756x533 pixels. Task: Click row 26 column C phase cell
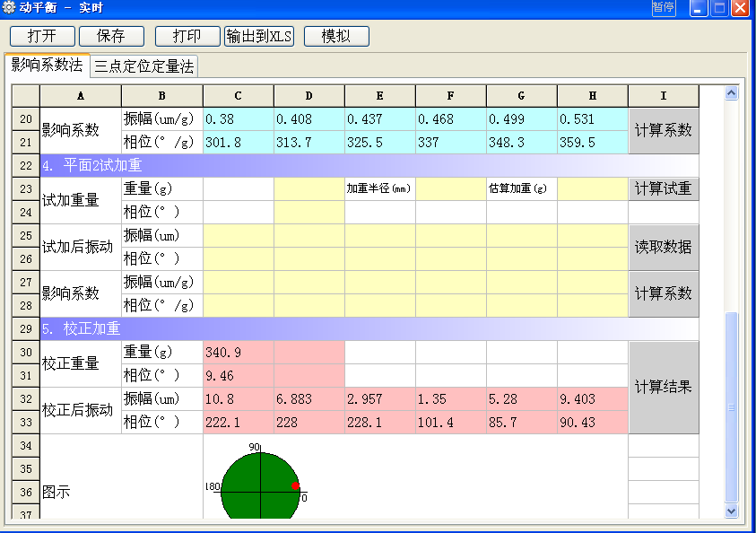pyautogui.click(x=239, y=259)
